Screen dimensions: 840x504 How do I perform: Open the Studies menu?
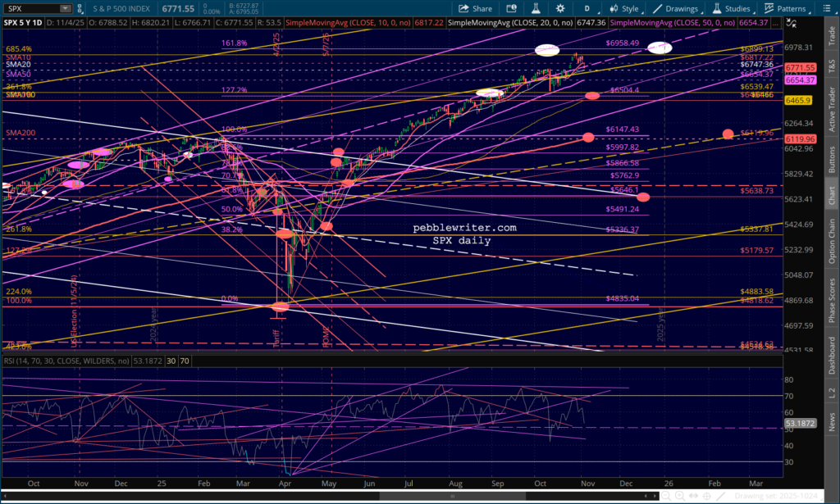click(x=732, y=8)
